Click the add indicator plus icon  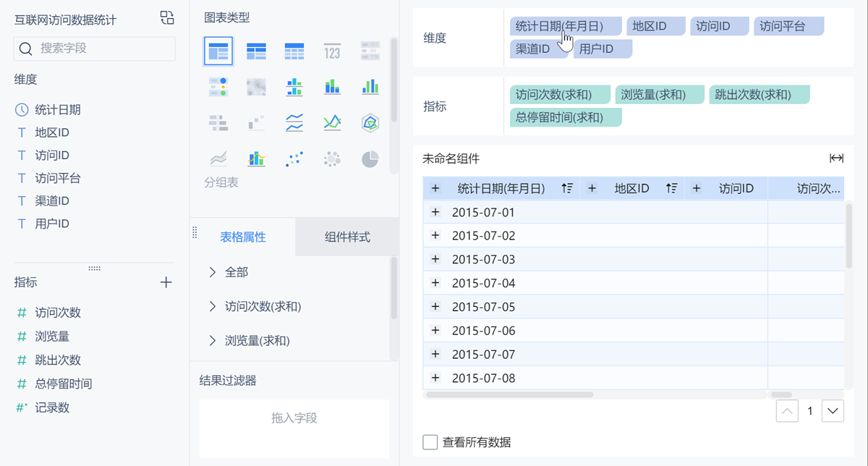(x=166, y=282)
